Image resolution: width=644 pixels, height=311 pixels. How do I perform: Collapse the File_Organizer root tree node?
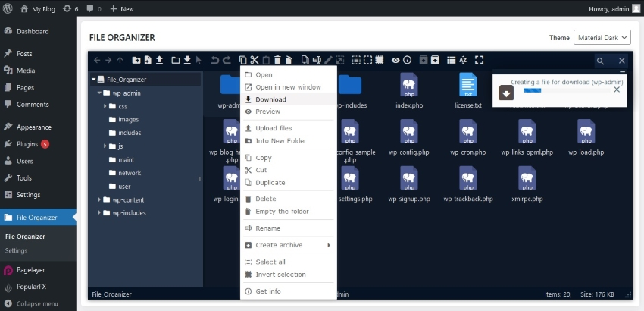pos(94,80)
